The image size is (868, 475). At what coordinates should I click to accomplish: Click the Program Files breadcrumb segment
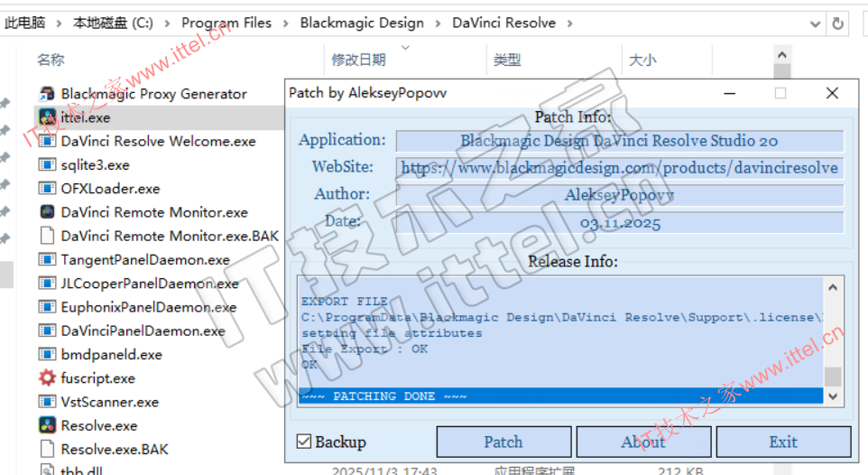(x=226, y=23)
